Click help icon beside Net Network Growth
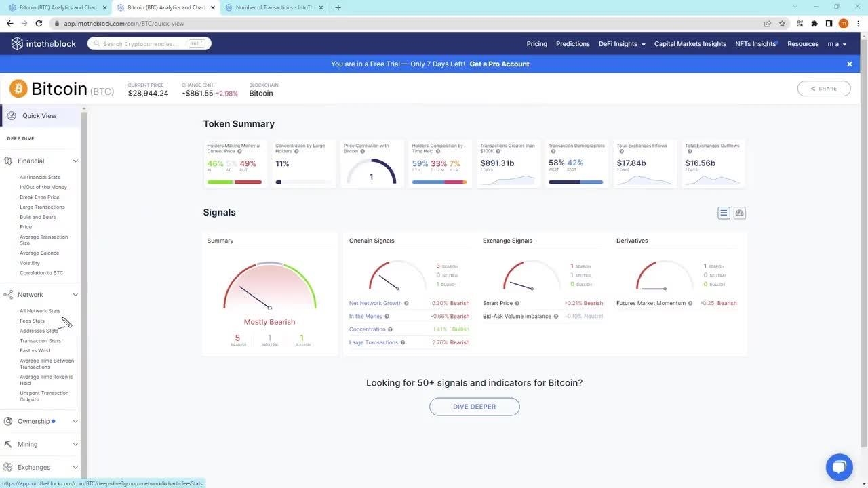 407,304
